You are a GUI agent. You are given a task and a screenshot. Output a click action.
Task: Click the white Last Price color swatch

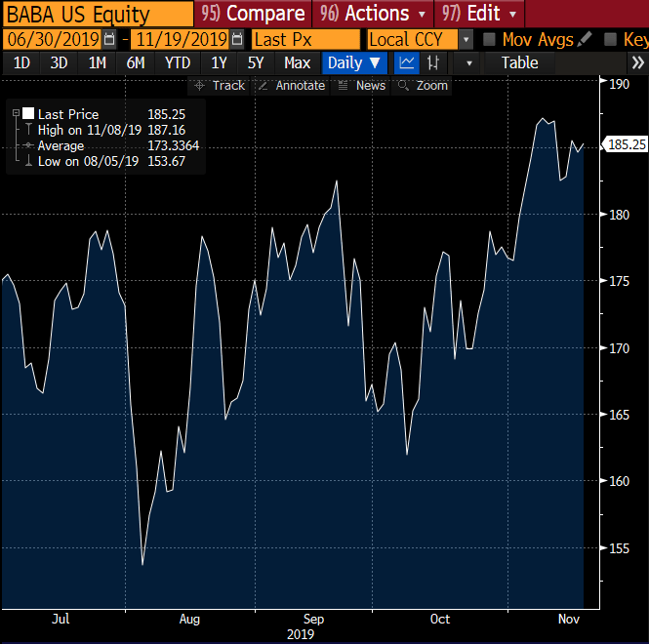pyautogui.click(x=28, y=113)
